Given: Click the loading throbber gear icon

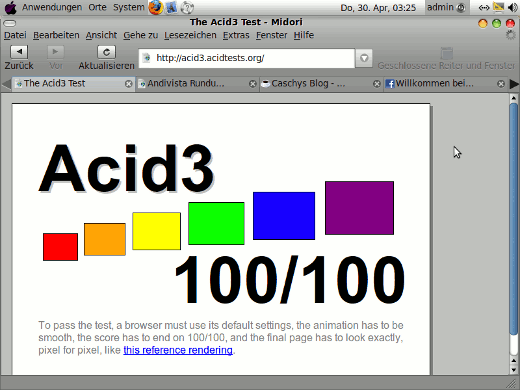Looking at the screenshot, I should click(510, 35).
